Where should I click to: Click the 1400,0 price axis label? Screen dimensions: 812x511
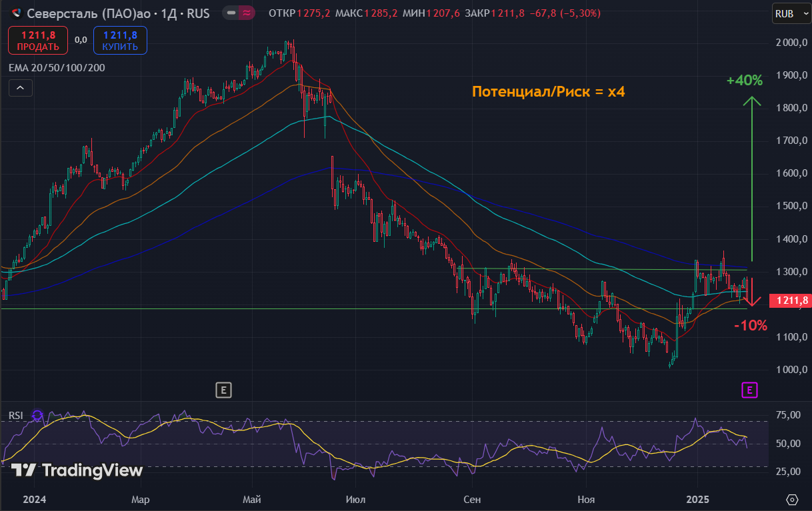[791, 239]
